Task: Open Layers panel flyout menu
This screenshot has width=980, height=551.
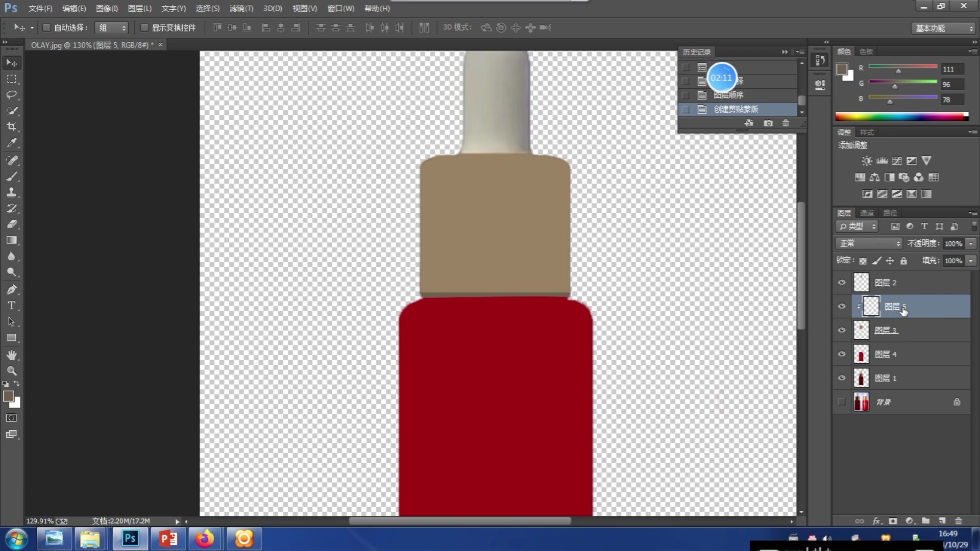Action: (972, 213)
